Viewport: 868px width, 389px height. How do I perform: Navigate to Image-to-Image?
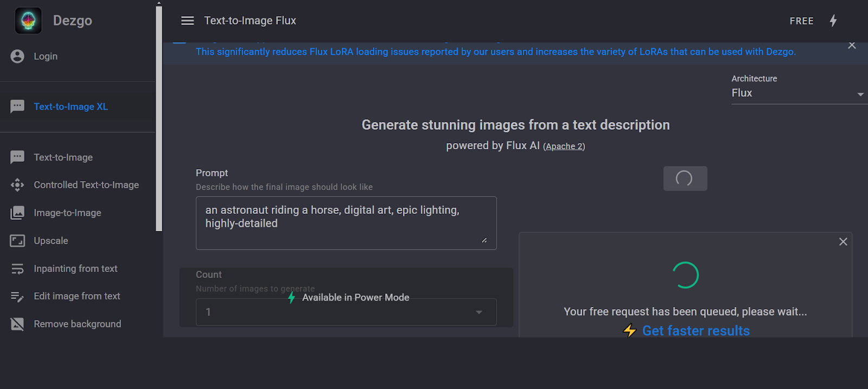pyautogui.click(x=67, y=213)
